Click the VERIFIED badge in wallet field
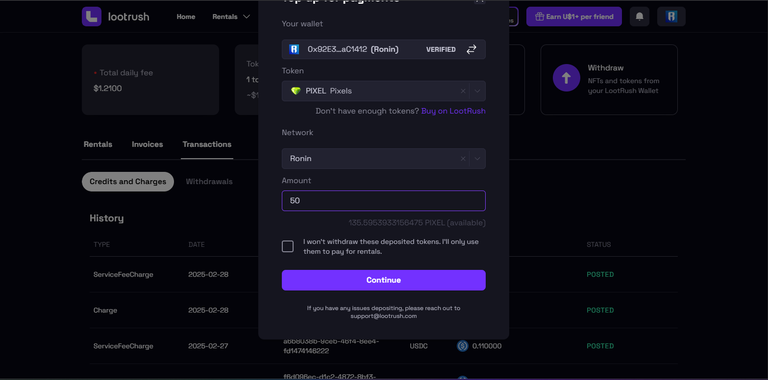This screenshot has height=380, width=768. coord(441,49)
